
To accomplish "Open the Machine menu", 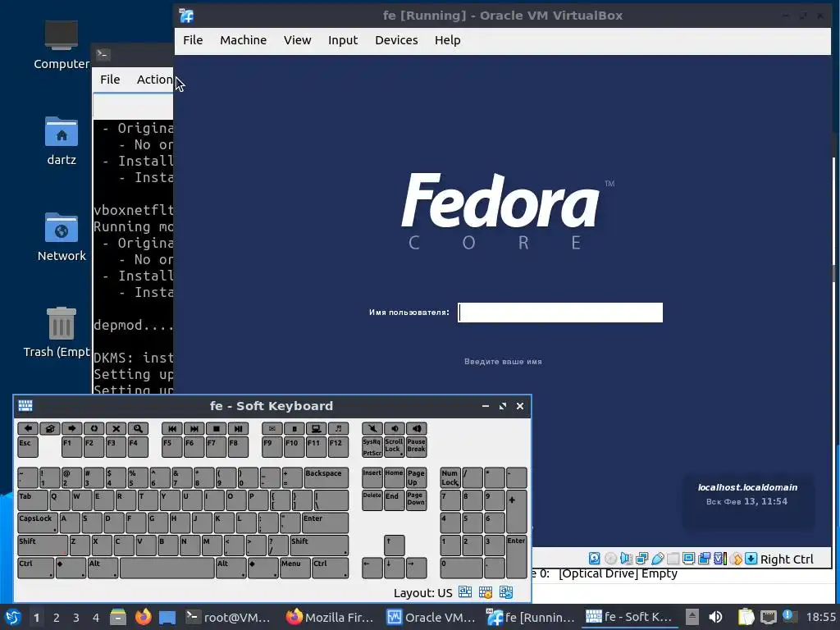I will click(243, 40).
